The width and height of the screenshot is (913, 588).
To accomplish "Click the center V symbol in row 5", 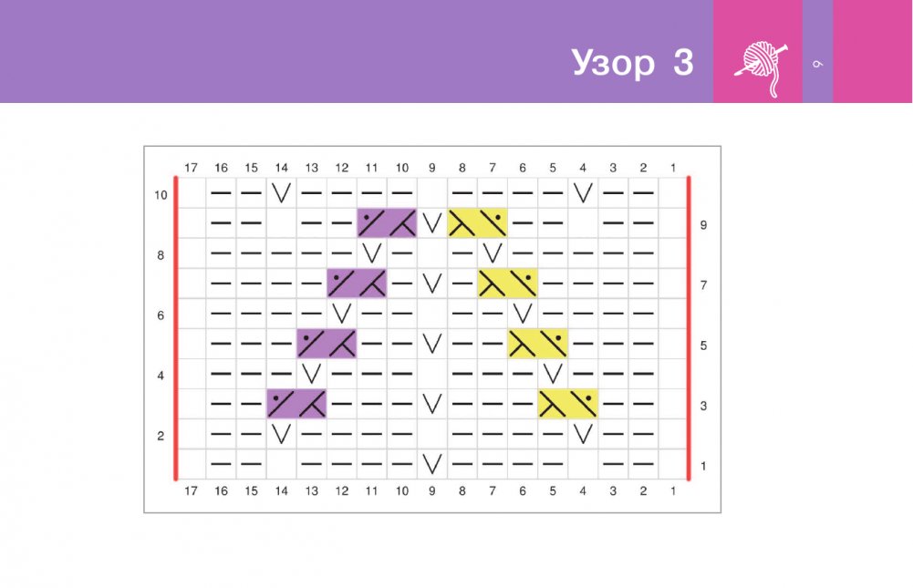I will click(432, 344).
